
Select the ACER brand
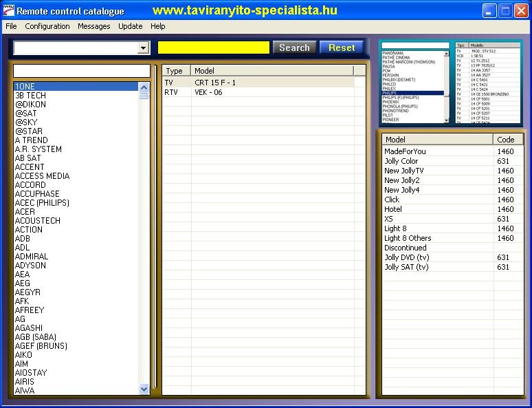click(76, 212)
